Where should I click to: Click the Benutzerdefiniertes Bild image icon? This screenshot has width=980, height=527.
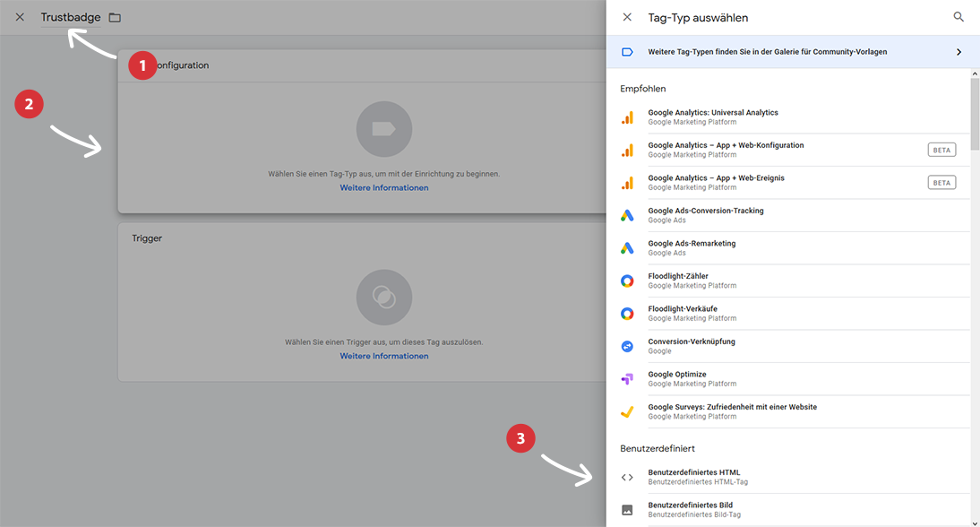[627, 510]
